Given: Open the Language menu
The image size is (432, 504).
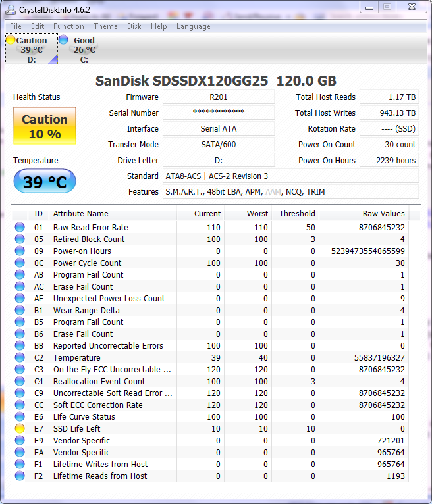Looking at the screenshot, I should click(x=193, y=26).
